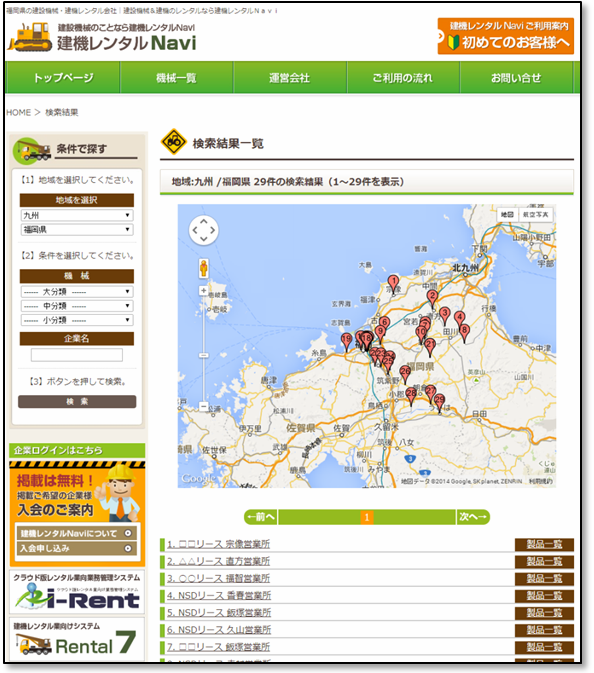Open the NSDリース 久山営業所 link
The height and width of the screenshot is (673, 594).
219,630
